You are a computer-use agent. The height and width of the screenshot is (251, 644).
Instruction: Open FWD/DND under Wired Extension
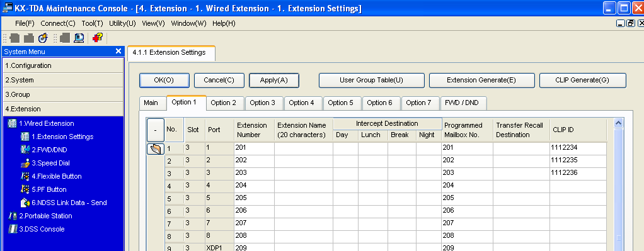pyautogui.click(x=49, y=150)
